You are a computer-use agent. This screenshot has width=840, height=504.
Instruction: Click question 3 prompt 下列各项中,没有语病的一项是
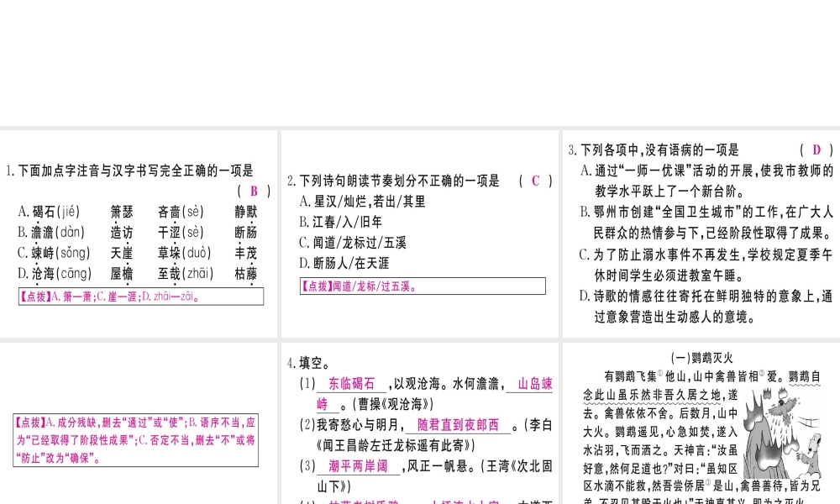(660, 150)
